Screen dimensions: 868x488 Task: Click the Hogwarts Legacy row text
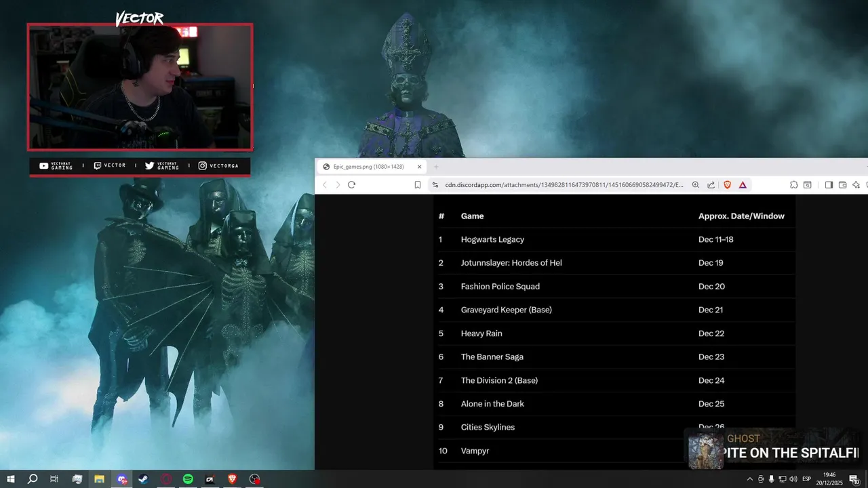pos(492,239)
